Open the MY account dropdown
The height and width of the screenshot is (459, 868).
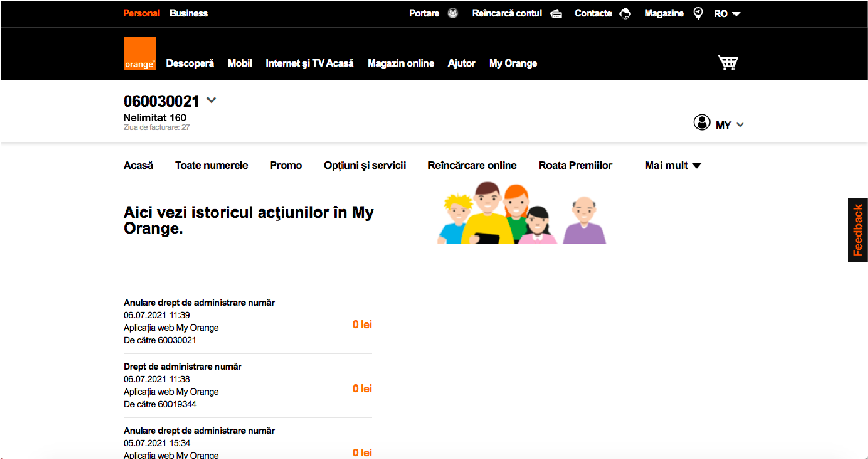[x=730, y=125]
